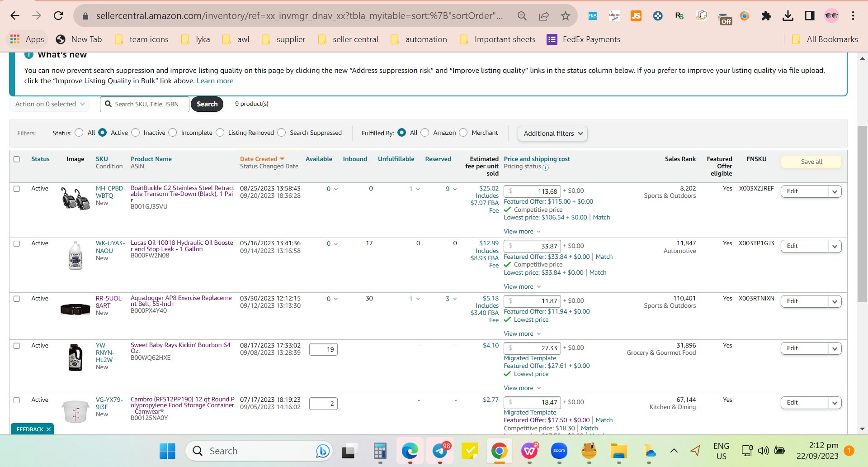Check the BoatBuckle G2 row checkbox
Screen dimensions: 868x467
pyautogui.click(x=17, y=189)
